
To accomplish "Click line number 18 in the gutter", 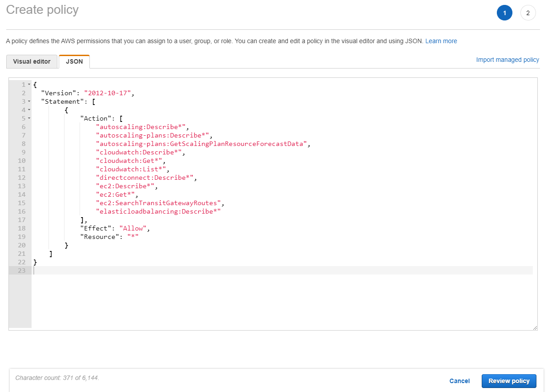I will pyautogui.click(x=22, y=228).
